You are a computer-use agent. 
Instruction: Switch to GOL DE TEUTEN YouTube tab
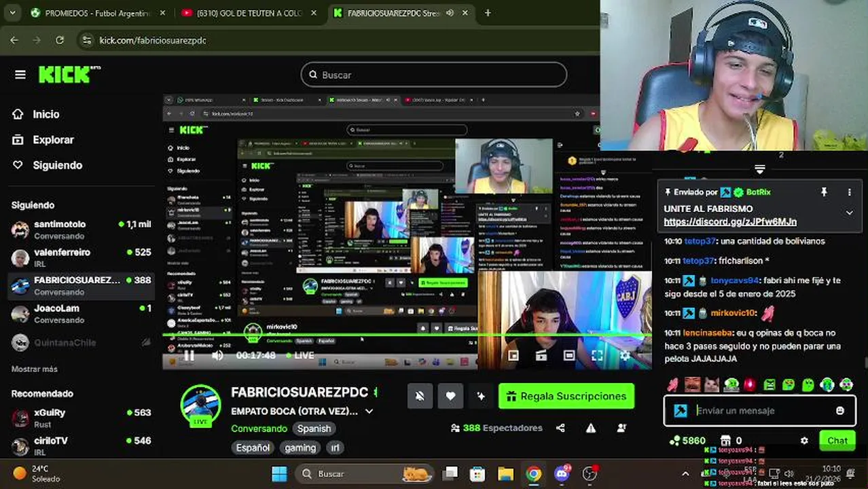247,13
